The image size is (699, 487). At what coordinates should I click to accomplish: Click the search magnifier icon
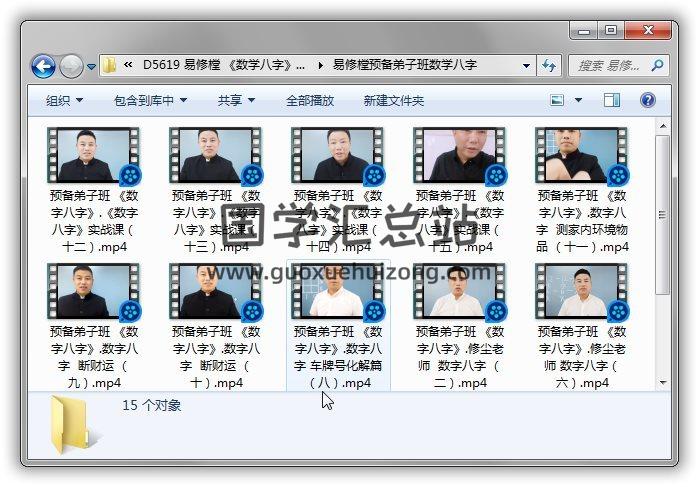[657, 66]
